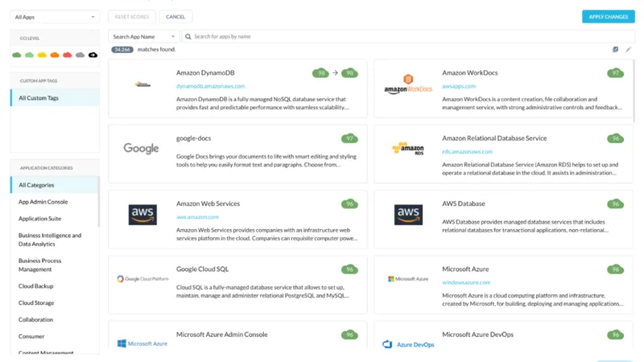Filter by the yellow CCI cloud
The width and height of the screenshot is (644, 362).
point(42,55)
